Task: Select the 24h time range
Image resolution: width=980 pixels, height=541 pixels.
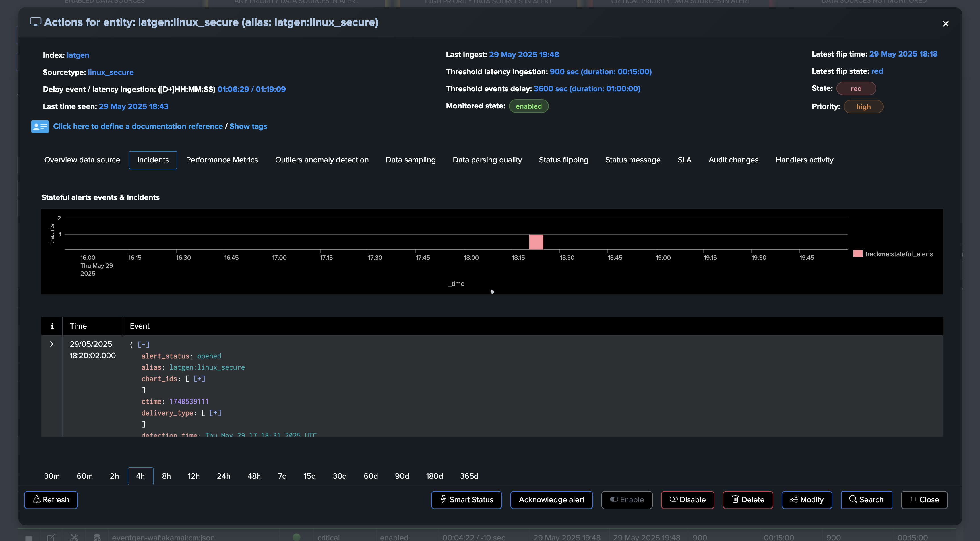Action: pyautogui.click(x=223, y=476)
